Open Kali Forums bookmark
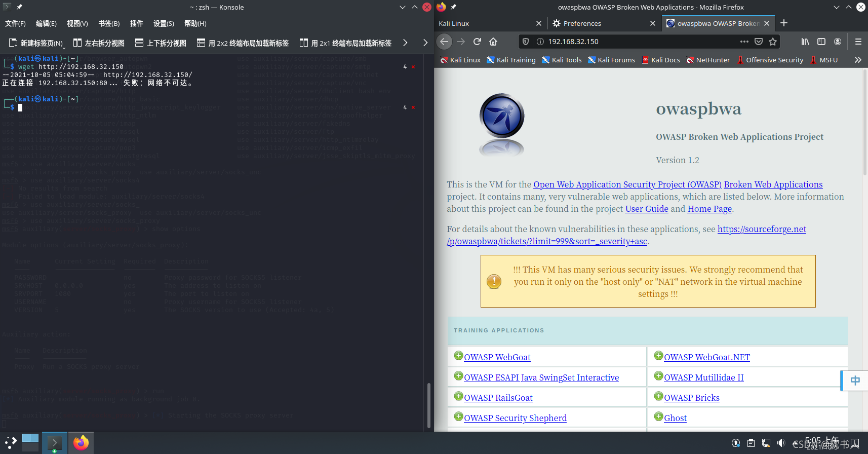 tap(611, 60)
